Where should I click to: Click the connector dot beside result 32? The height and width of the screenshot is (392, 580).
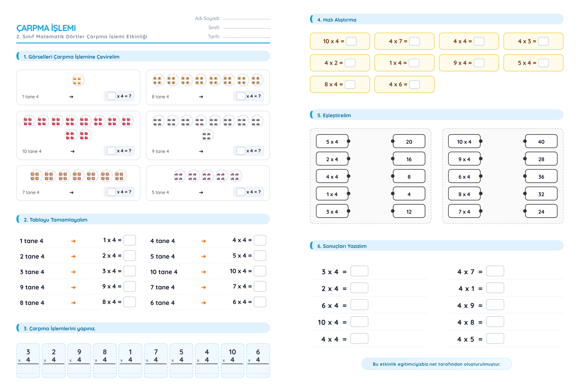coord(525,194)
